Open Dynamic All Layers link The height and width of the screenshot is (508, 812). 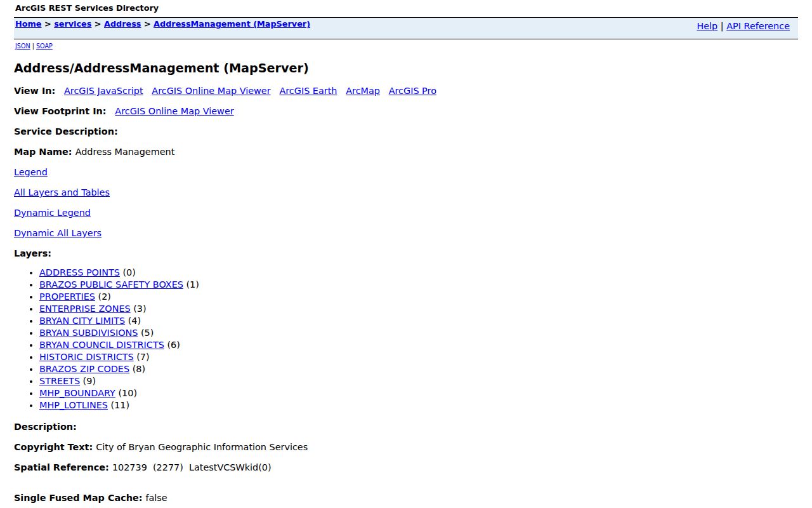58,233
